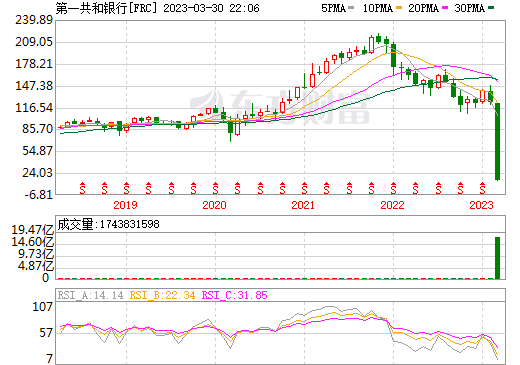Click the 85.70 price axis label

click(x=38, y=129)
